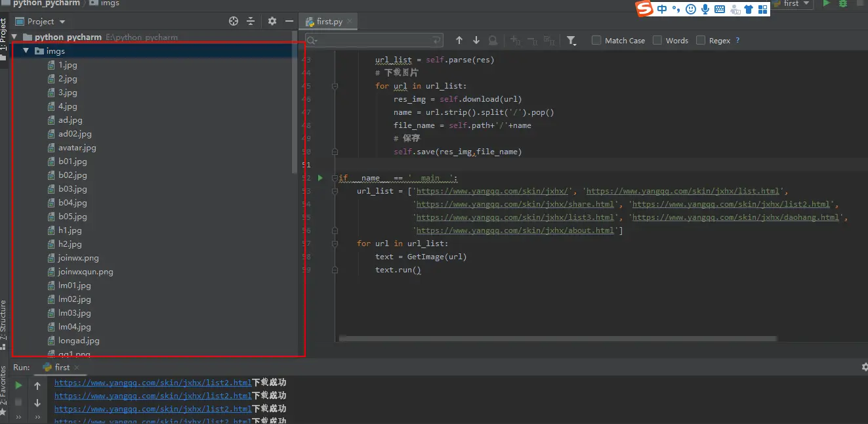The height and width of the screenshot is (424, 868).
Task: Click the about.html URL in code
Action: (515, 230)
